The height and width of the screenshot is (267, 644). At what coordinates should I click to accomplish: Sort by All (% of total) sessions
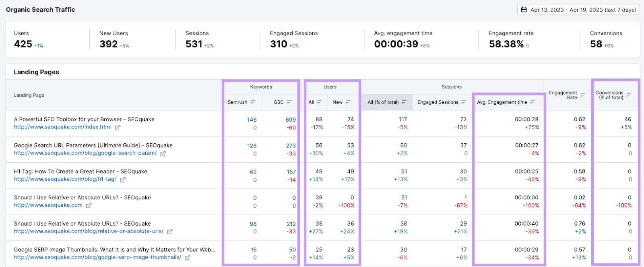coord(404,102)
